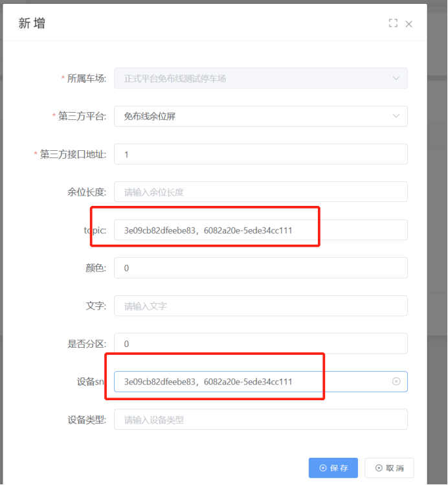Expand the 第三方平台 dropdown
This screenshot has height=485, width=448.
261,117
